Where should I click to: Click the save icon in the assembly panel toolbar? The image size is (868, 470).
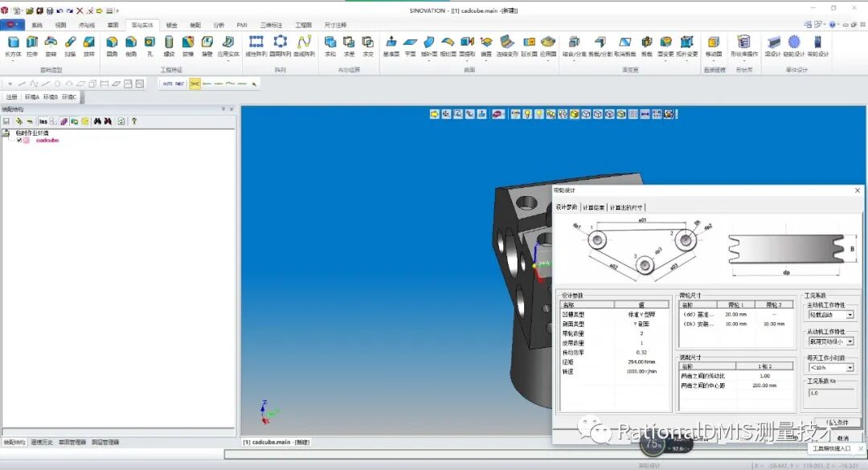coord(6,121)
